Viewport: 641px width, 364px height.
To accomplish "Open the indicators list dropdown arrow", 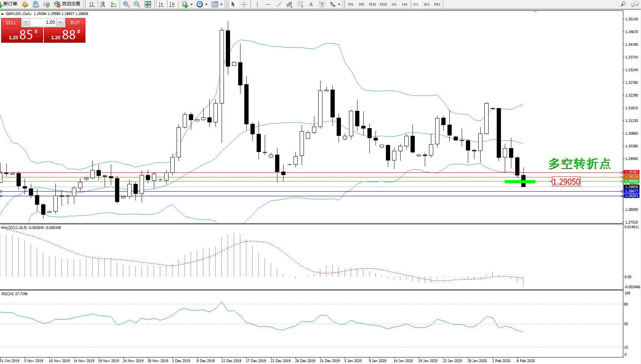I will 191,5.
